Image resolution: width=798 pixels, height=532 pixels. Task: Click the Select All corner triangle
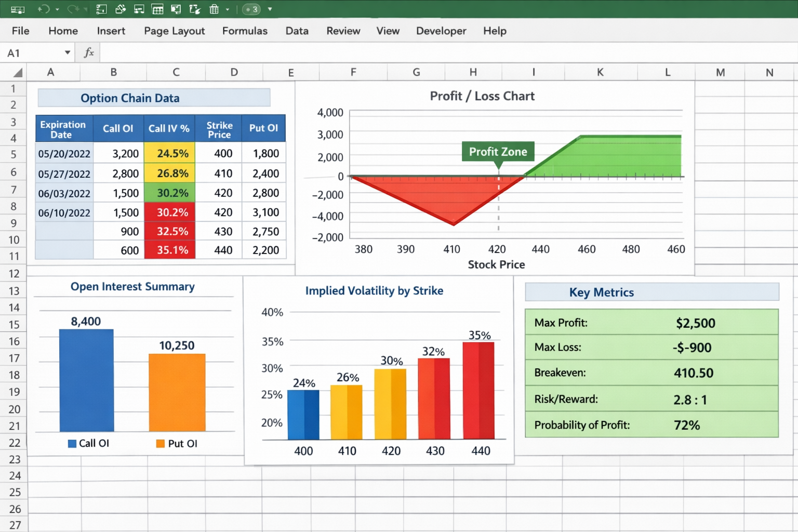17,73
